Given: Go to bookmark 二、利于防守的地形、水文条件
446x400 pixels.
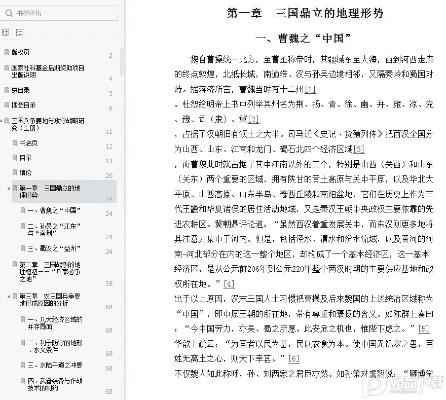Looking at the screenshot, I should point(55,346).
